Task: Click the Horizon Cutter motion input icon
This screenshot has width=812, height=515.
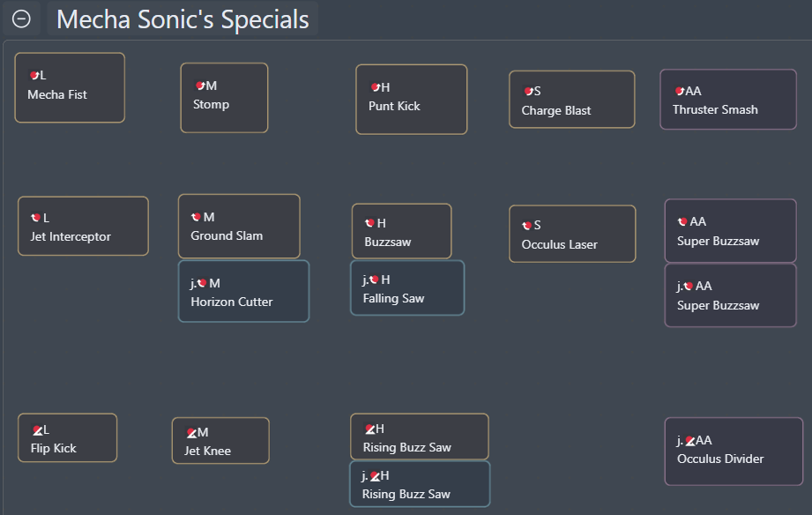Action: [202, 283]
